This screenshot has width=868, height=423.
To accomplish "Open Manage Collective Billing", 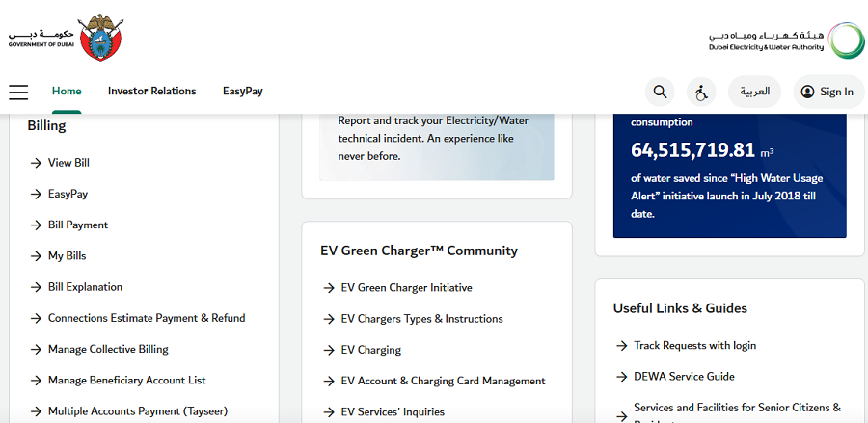I will point(108,349).
